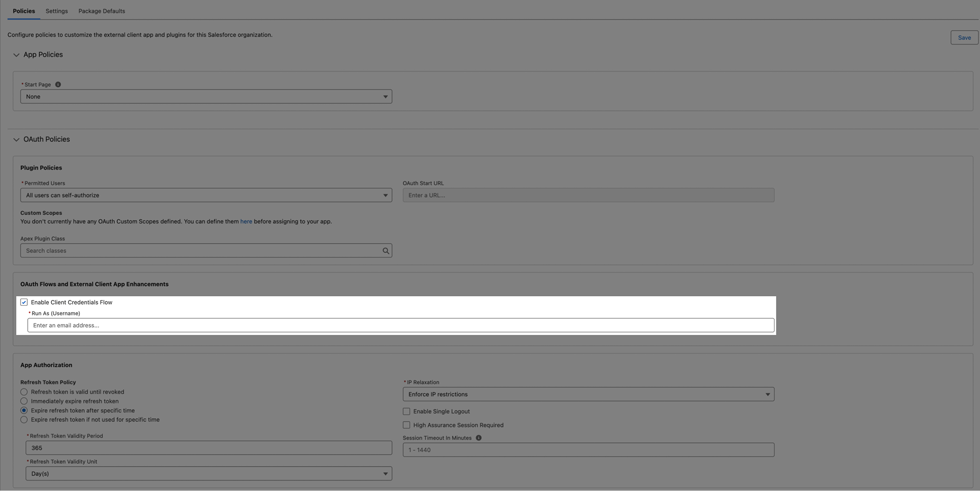
Task: Disable the Enable Client Credentials Flow checkbox
Action: pyautogui.click(x=24, y=302)
